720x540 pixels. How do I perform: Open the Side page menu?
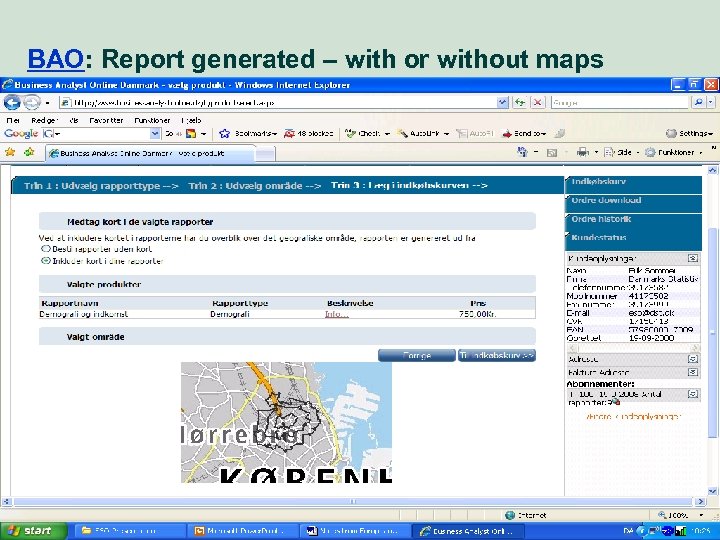pyautogui.click(x=621, y=152)
